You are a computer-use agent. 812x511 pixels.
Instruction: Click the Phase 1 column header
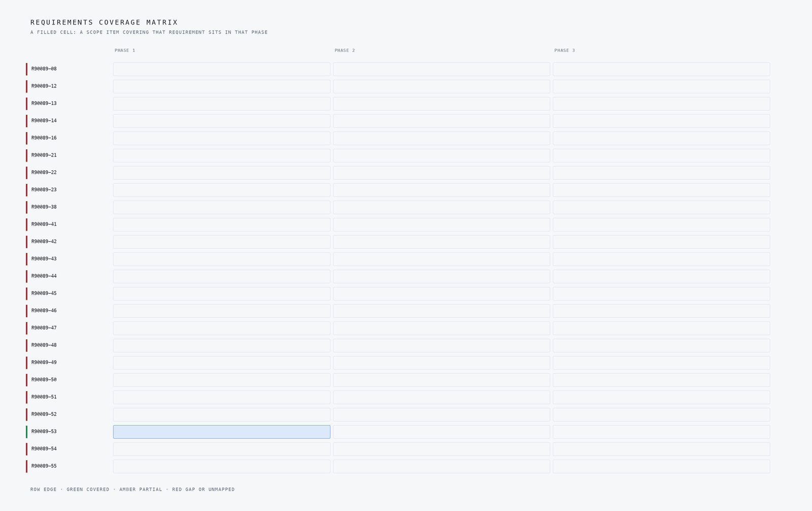[125, 50]
